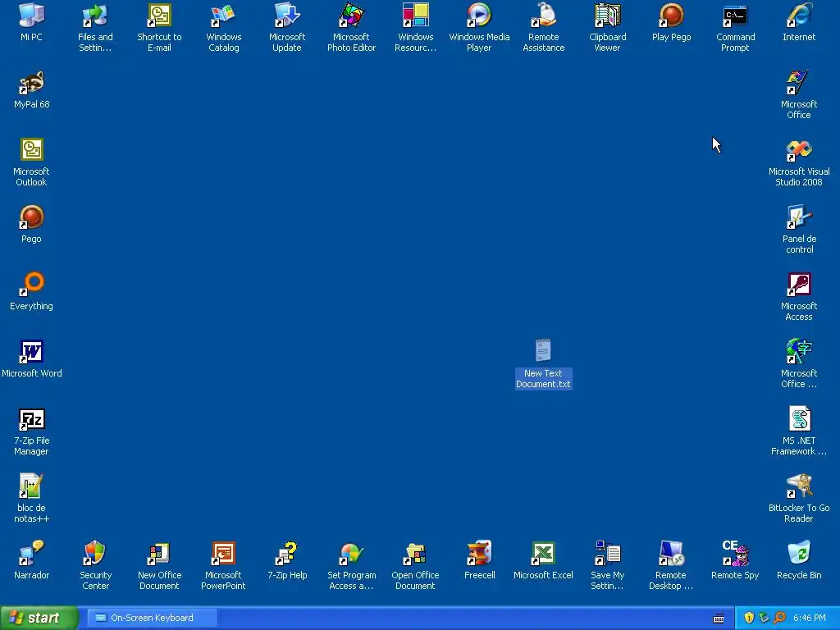Image resolution: width=840 pixels, height=630 pixels.
Task: Select the Security Center icon
Action: pyautogui.click(x=95, y=554)
